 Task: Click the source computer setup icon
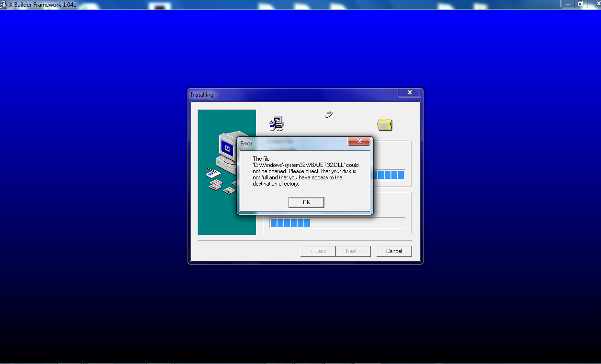coord(277,123)
